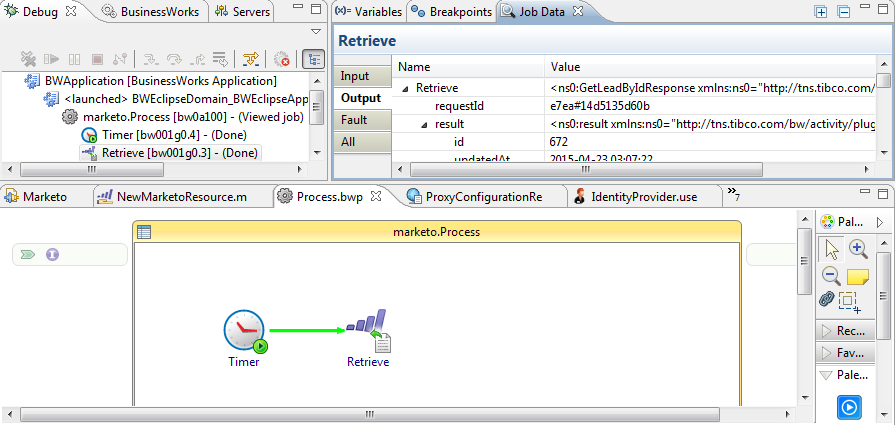
Task: Click the purple I icon on the left bar
Action: pyautogui.click(x=53, y=254)
